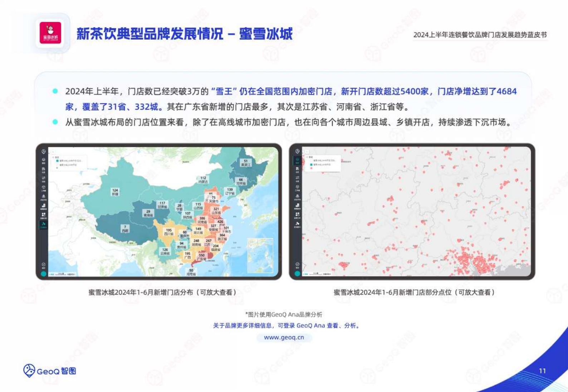Click the 126 云南省 label on the map
Viewport: 568px width, 392px height.
click(165, 251)
